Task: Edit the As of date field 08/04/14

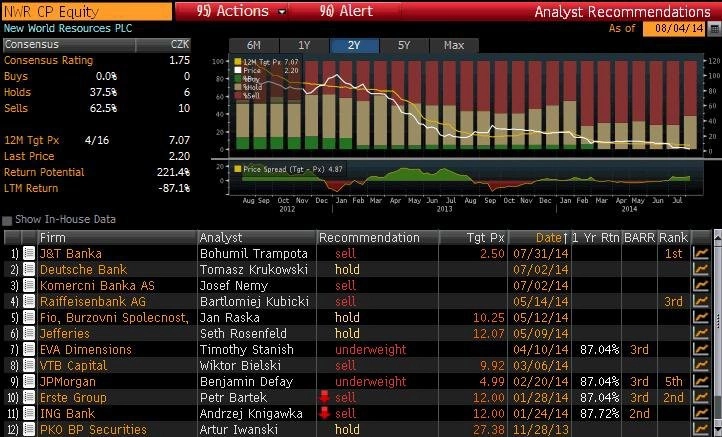Action: coord(675,29)
